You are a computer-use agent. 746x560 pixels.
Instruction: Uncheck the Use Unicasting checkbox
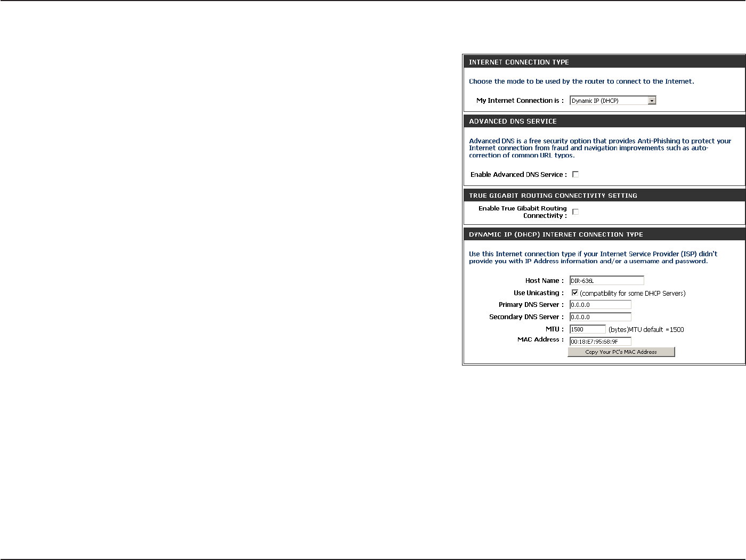575,293
